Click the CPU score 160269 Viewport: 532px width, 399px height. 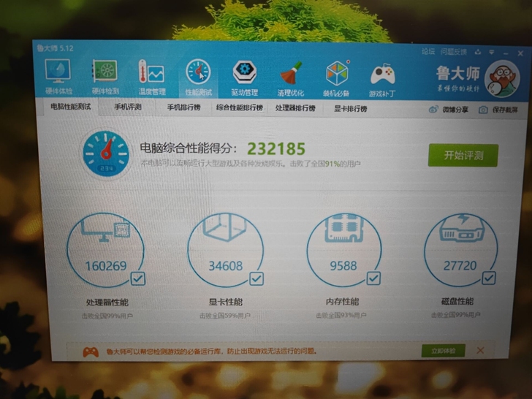pyautogui.click(x=105, y=266)
